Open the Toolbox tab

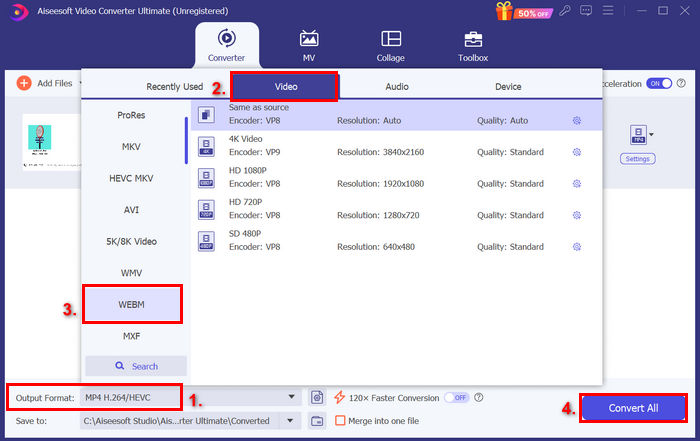[x=473, y=46]
